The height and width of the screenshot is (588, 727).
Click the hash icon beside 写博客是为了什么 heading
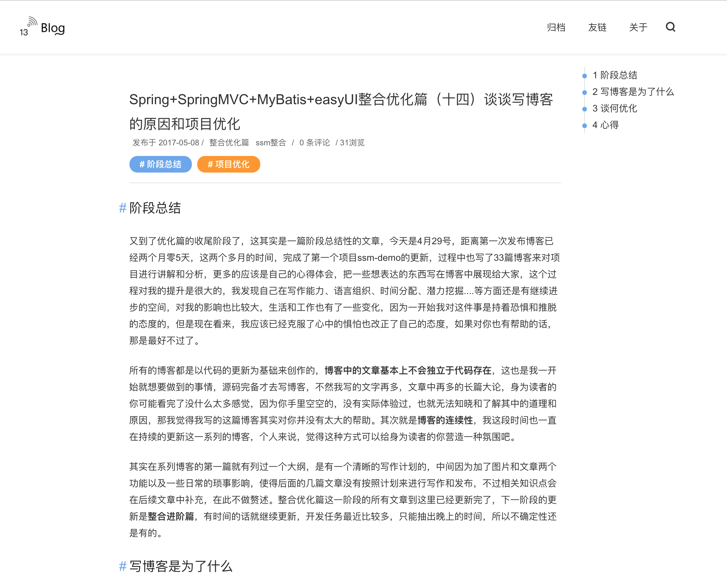[x=122, y=566]
